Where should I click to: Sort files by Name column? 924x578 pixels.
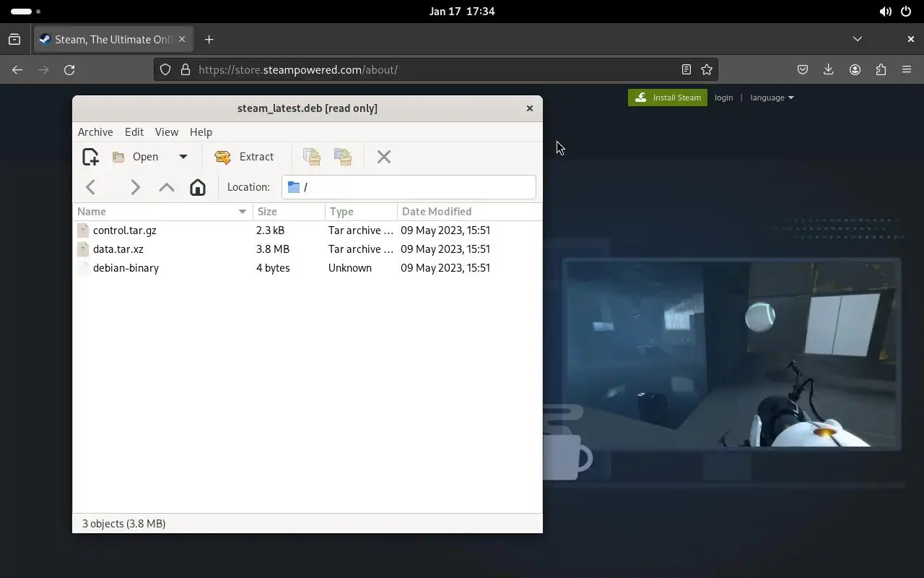click(x=162, y=212)
